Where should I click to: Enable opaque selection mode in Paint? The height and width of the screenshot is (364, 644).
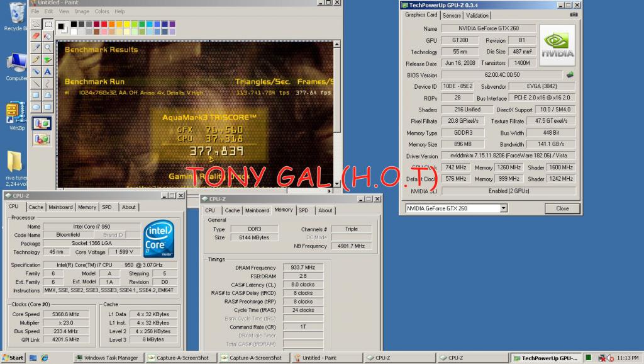click(x=42, y=123)
